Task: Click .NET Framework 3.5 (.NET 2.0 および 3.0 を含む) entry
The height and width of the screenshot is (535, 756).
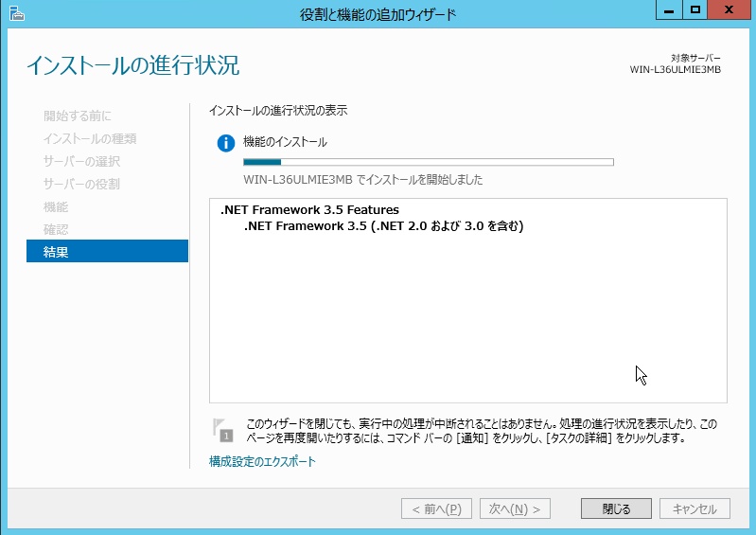Action: tap(384, 225)
